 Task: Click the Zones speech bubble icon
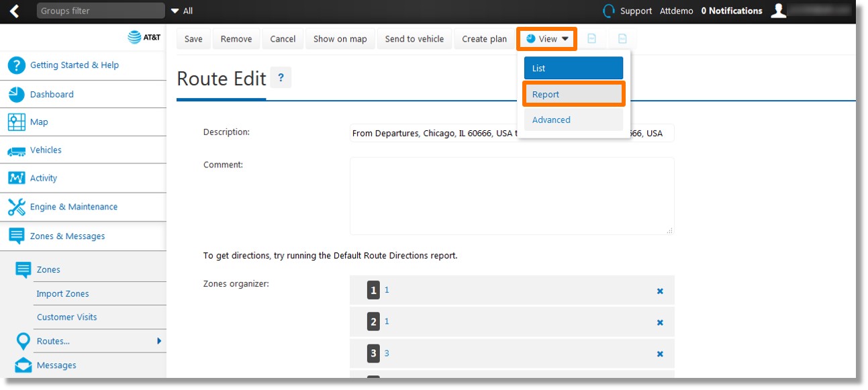[x=23, y=270]
